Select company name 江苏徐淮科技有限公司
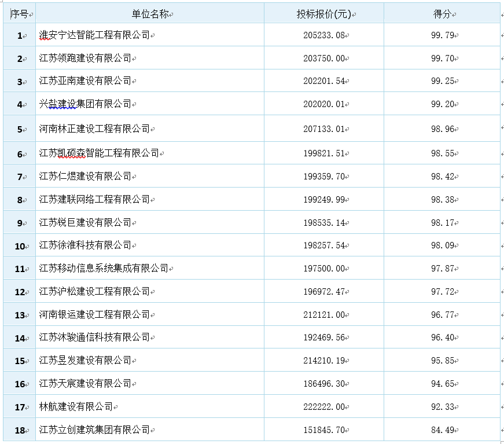Image resolution: width=504 pixels, height=444 pixels. (x=85, y=245)
